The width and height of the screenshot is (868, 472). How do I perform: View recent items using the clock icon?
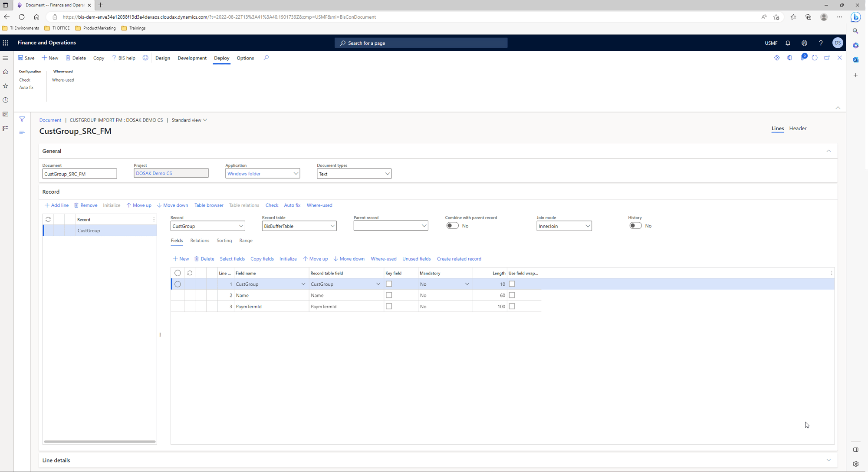(x=6, y=100)
